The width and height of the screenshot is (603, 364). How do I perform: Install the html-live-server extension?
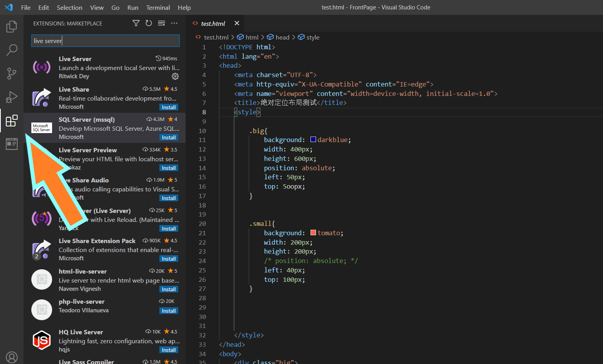click(x=169, y=289)
